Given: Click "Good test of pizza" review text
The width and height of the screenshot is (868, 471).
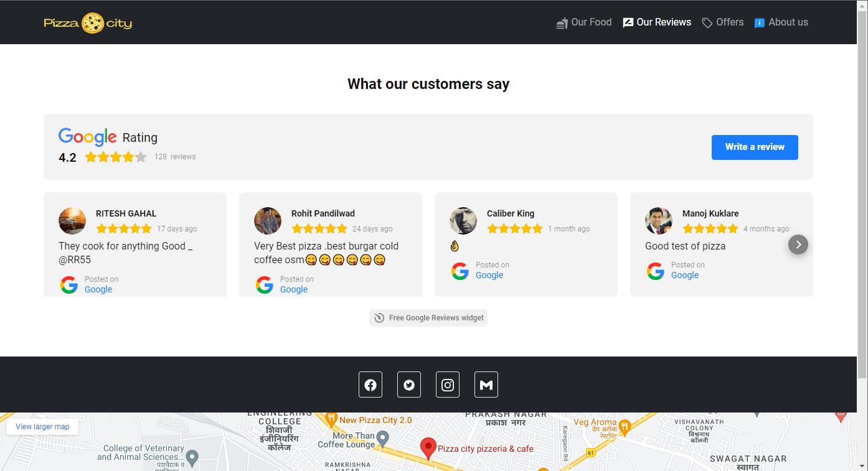Looking at the screenshot, I should (685, 246).
